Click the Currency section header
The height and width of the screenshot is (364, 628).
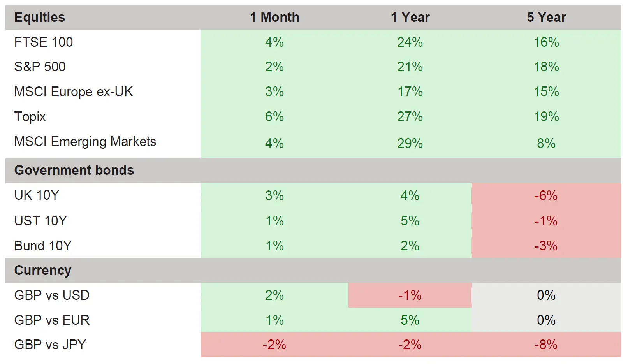click(x=43, y=270)
